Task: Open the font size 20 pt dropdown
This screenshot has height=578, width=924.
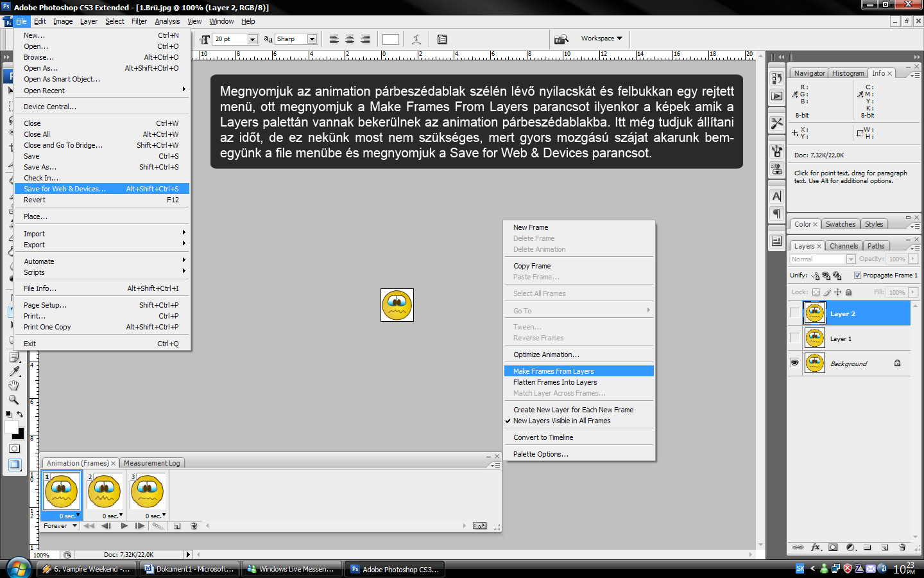Action: pyautogui.click(x=252, y=39)
